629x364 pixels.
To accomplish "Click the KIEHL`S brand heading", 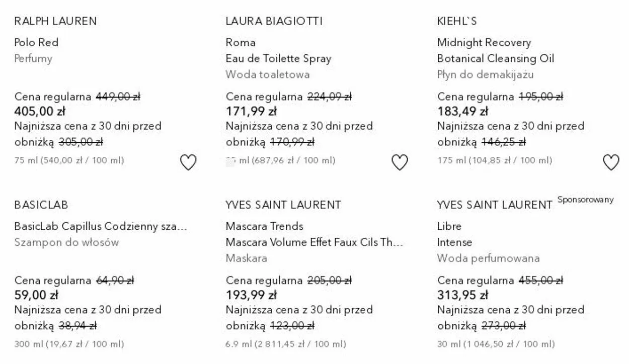I will (457, 21).
